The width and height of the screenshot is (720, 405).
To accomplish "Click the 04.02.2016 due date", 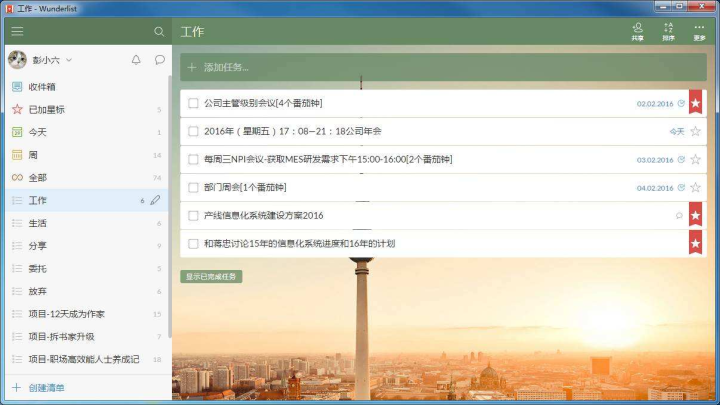I will tap(655, 188).
